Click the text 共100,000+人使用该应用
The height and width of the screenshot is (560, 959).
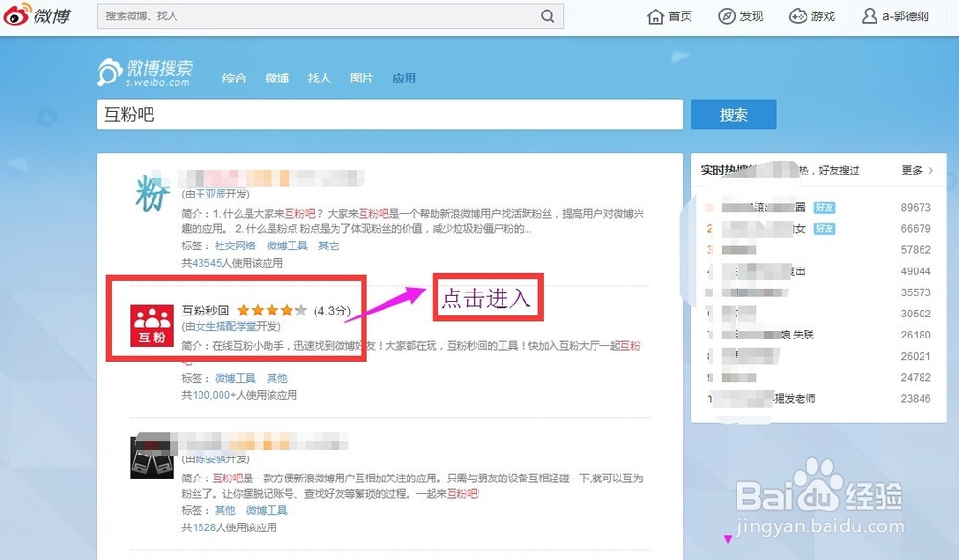coord(239,395)
